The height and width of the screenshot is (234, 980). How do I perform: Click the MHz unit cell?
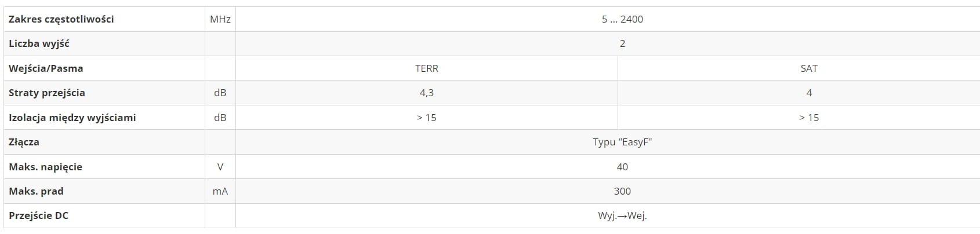pos(220,19)
